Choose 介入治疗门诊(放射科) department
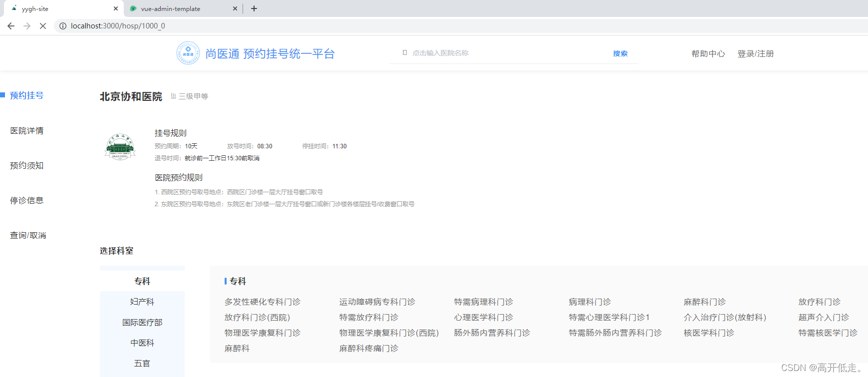This screenshot has width=868, height=377. (x=725, y=317)
